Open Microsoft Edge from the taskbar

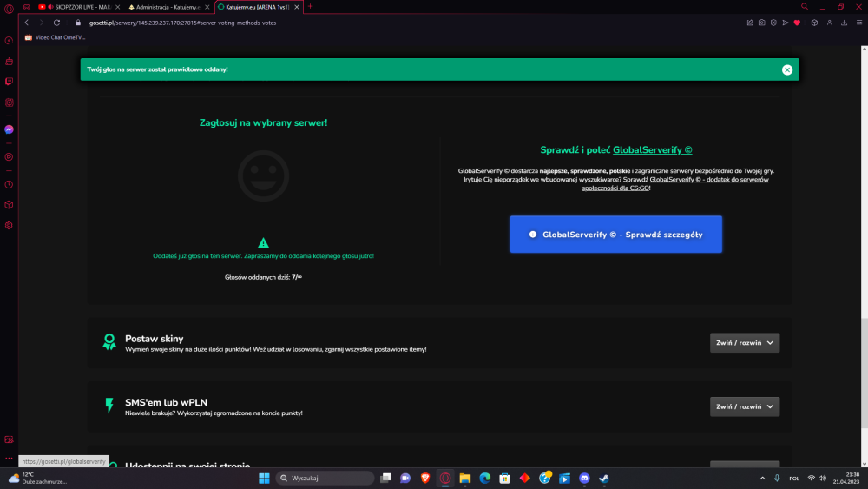coord(485,478)
